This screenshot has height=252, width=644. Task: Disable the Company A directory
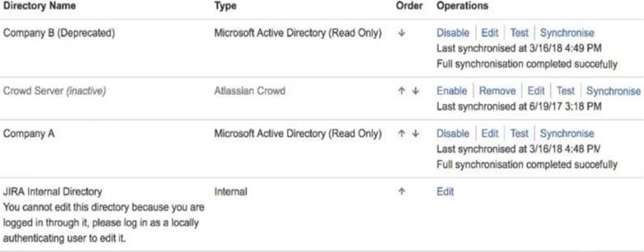tap(452, 134)
